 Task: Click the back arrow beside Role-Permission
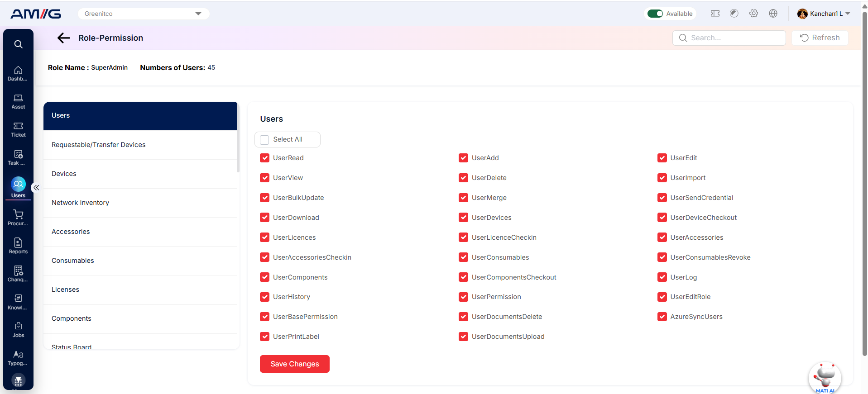tap(64, 38)
